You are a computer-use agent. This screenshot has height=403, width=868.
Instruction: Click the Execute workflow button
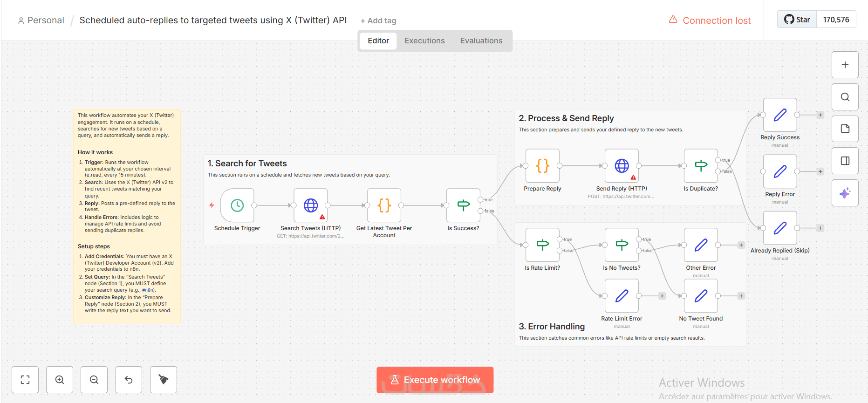coord(435,380)
